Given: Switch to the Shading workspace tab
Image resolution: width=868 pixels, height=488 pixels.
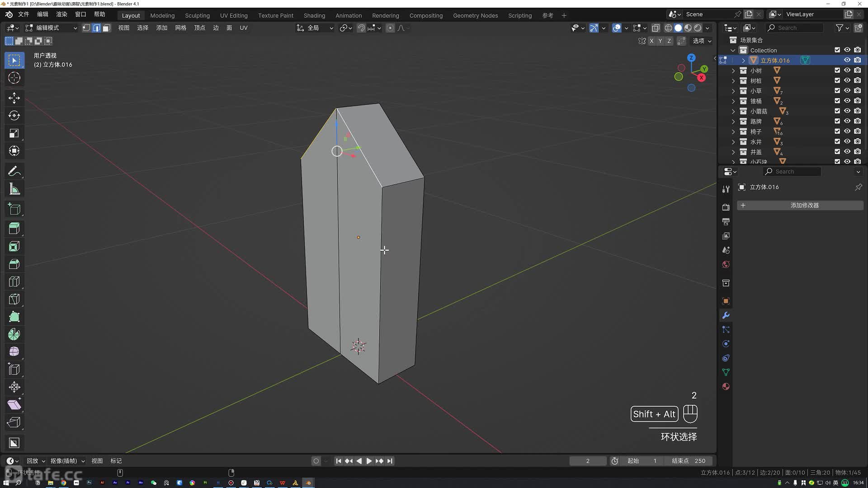Looking at the screenshot, I should [x=314, y=15].
